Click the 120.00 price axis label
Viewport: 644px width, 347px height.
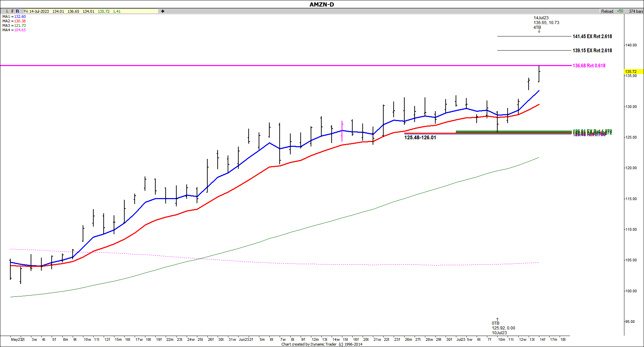pos(631,168)
